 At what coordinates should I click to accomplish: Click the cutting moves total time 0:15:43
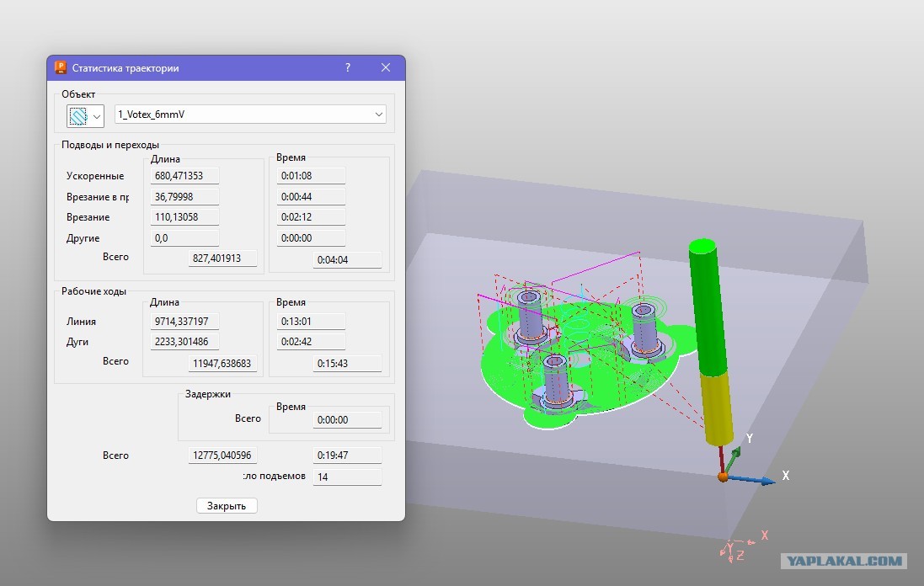pyautogui.click(x=347, y=364)
